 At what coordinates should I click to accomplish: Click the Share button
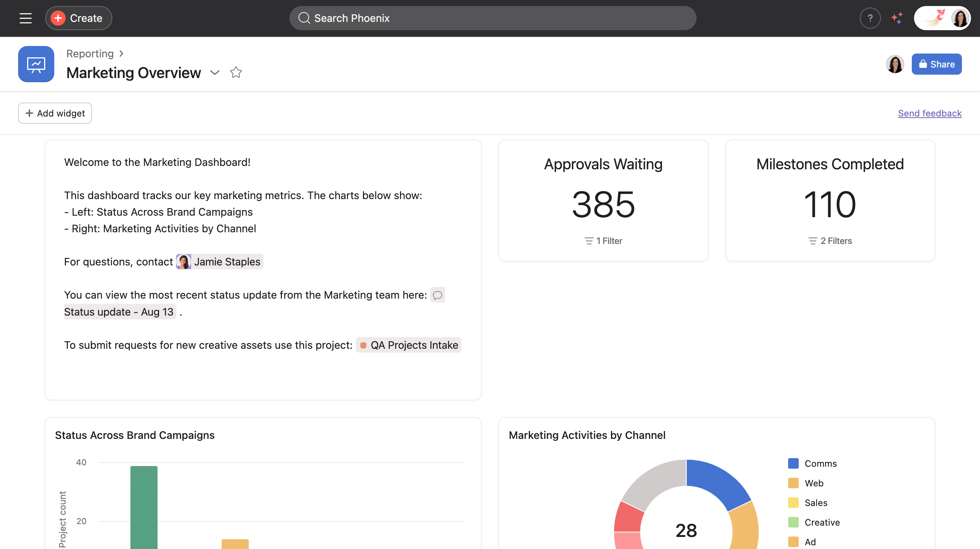[936, 64]
